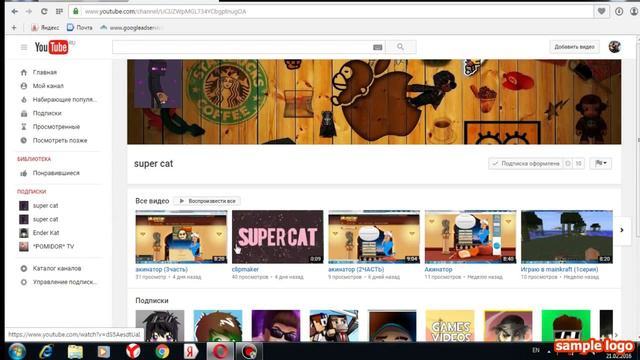Open the Windows Start button

(17, 351)
